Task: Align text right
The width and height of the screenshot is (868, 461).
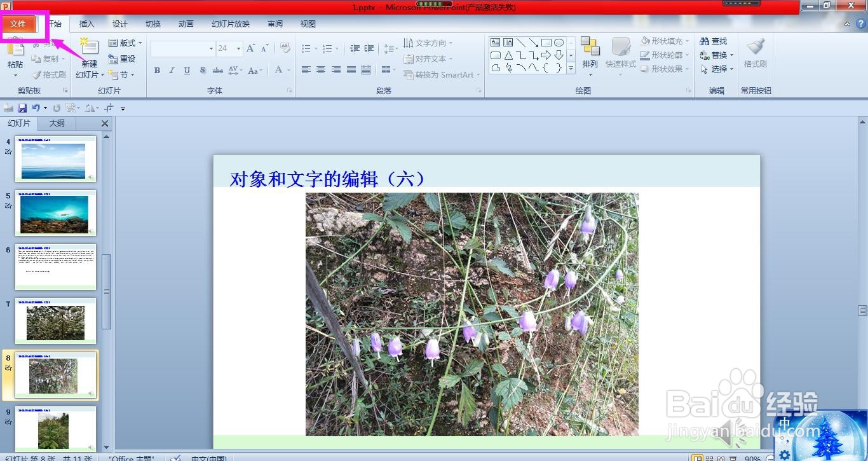Action: tap(336, 70)
